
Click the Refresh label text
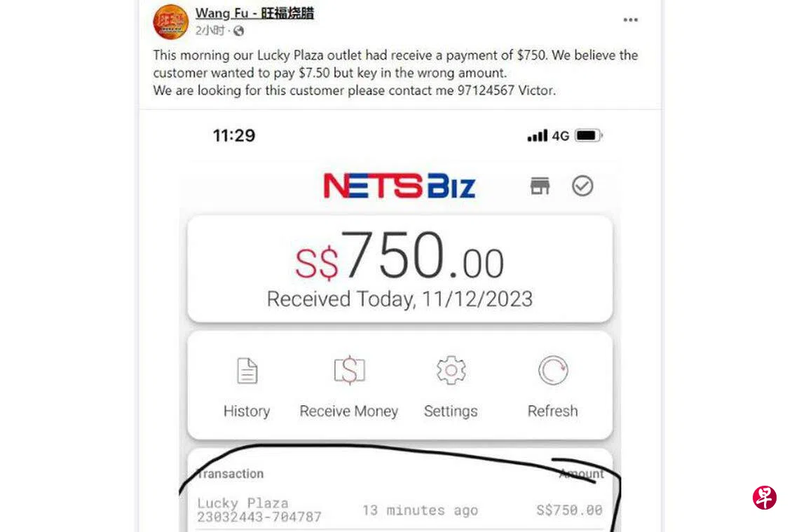553,411
